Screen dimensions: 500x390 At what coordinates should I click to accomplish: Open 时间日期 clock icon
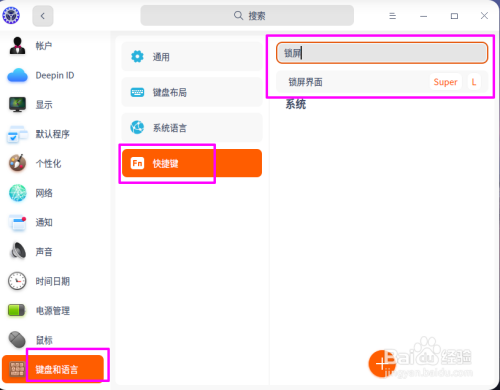(17, 281)
